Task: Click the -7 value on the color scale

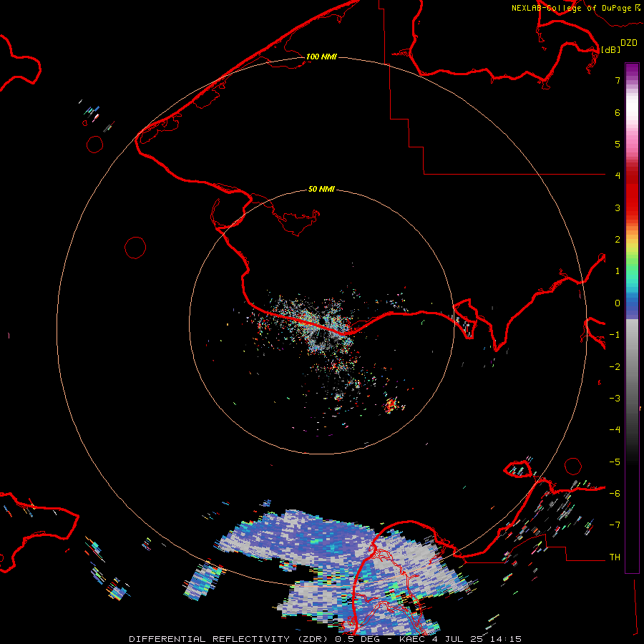Action: [615, 525]
